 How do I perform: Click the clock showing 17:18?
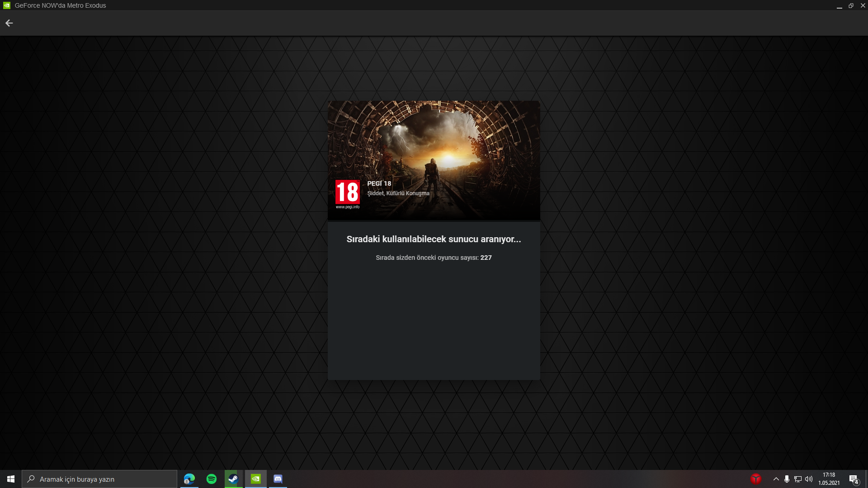click(829, 479)
